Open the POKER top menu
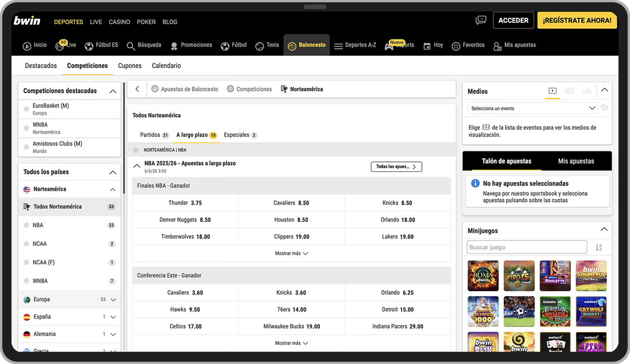 (x=146, y=22)
